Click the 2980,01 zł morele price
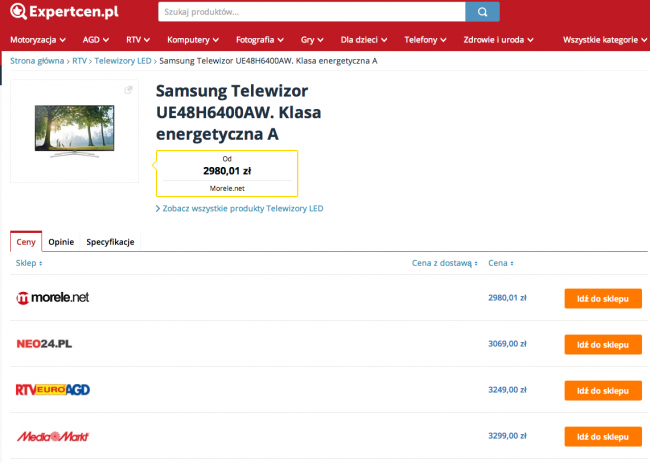Image resolution: width=650 pixels, height=463 pixels. [507, 298]
